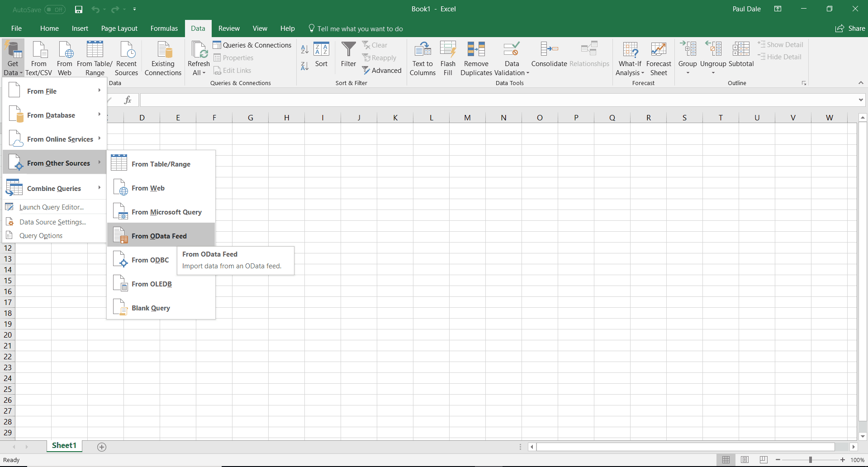
Task: Open the Formulas ribbon tab
Action: tap(164, 29)
